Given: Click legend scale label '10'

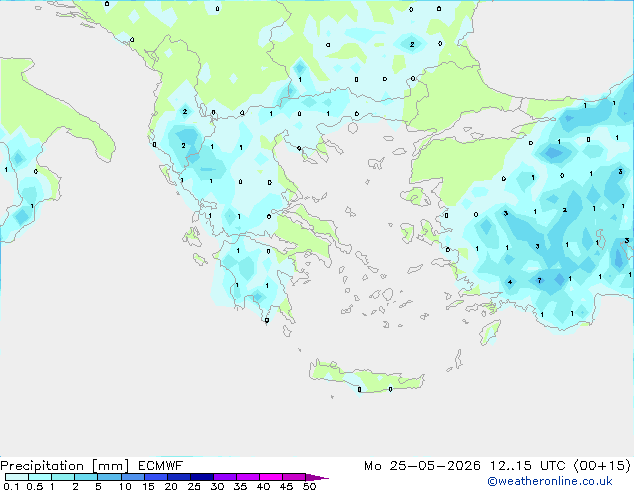Looking at the screenshot, I should (x=125, y=486).
